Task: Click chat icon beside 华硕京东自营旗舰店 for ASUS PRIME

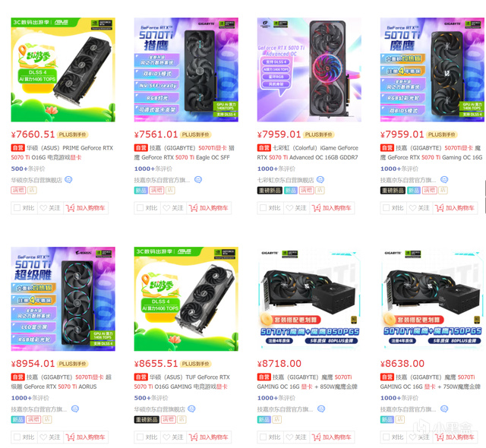Action: [68, 180]
